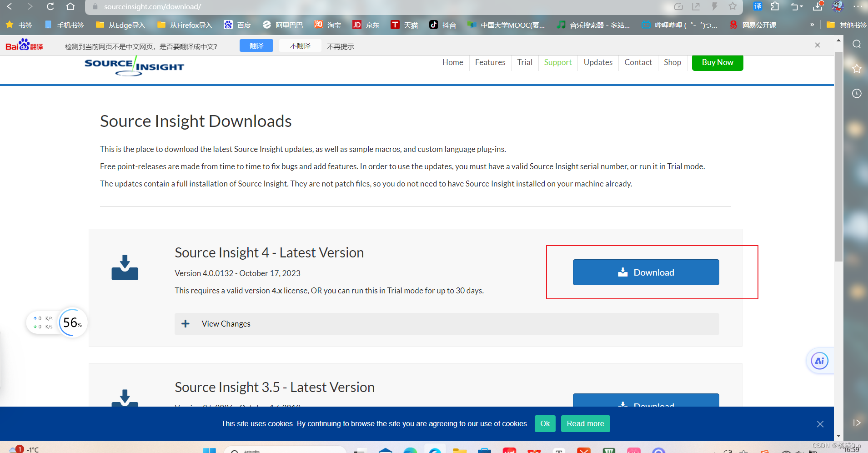Click the 不再提示 option in translate bar
Screen dimensions: 868x453
point(341,46)
